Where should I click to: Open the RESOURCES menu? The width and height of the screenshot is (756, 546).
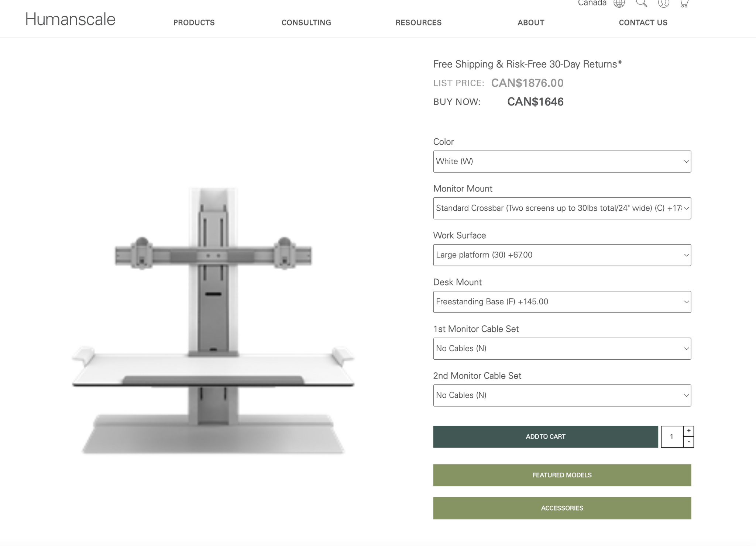click(x=418, y=23)
